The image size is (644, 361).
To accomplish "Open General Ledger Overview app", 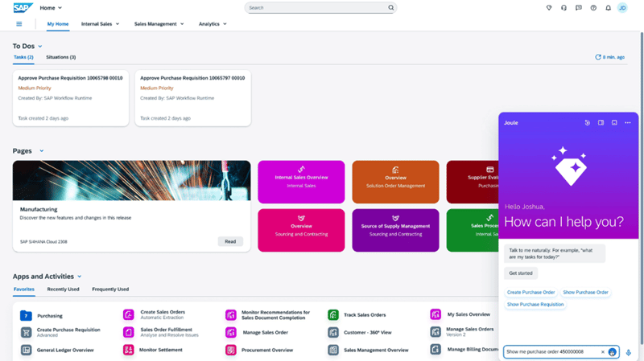I will [x=57, y=350].
